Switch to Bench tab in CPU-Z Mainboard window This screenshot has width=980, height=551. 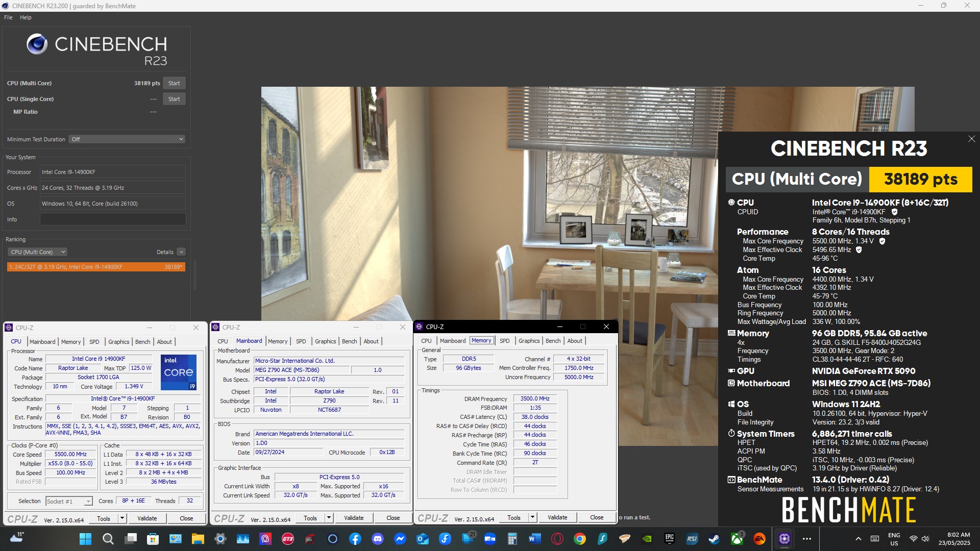coord(350,341)
